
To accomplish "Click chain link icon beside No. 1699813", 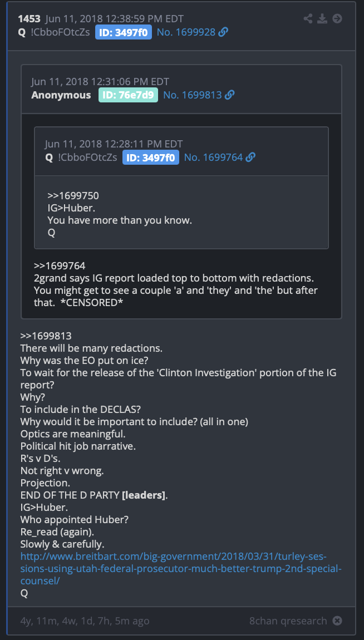I will [230, 95].
